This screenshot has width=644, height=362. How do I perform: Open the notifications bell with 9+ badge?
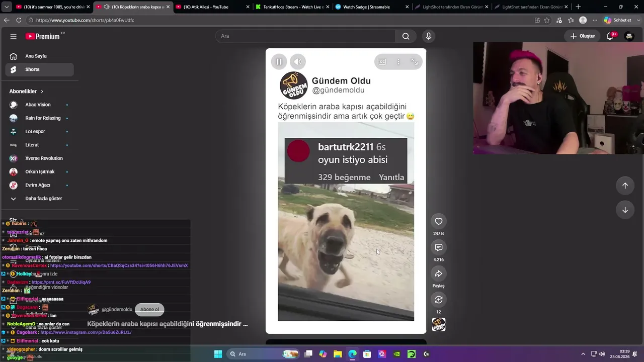click(x=611, y=36)
